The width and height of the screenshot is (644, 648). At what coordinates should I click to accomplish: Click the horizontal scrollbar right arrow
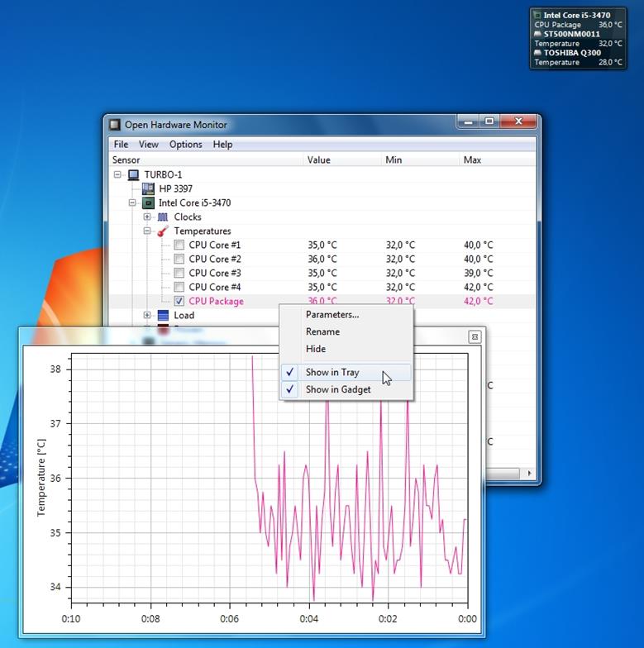(529, 474)
